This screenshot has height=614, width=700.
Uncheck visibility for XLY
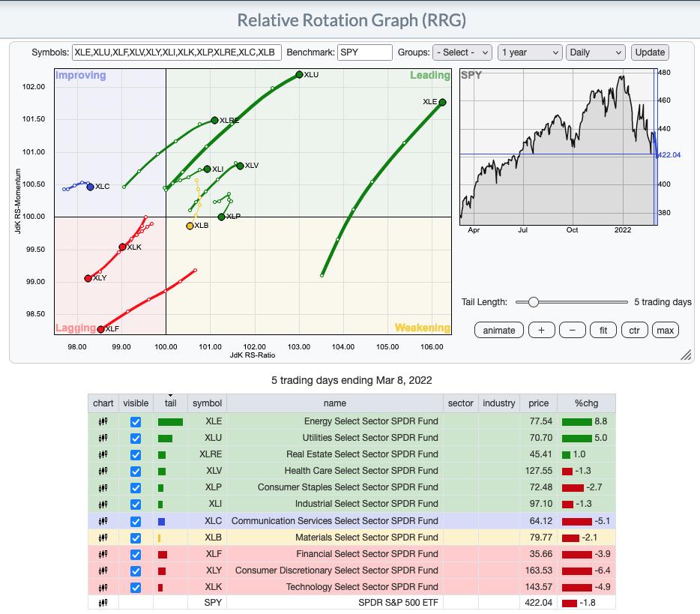tap(136, 571)
